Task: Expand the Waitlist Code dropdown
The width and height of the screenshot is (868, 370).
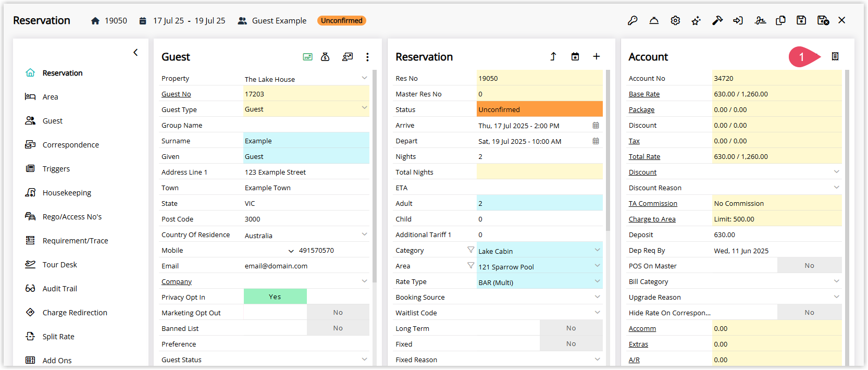Action: tap(597, 312)
